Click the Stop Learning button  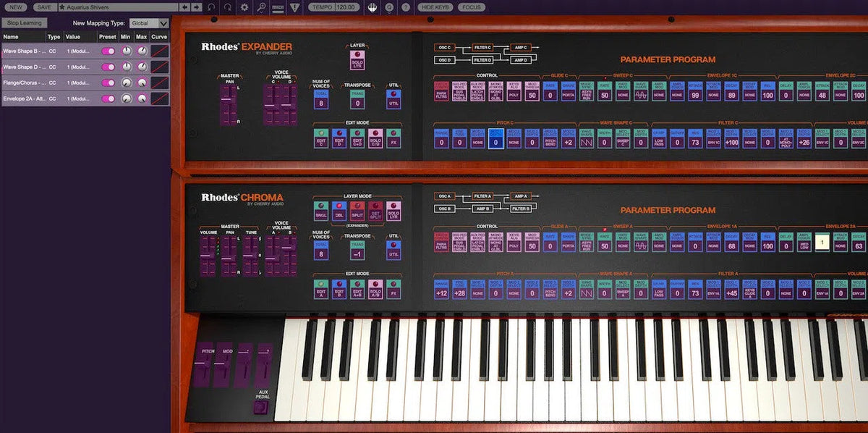pyautogui.click(x=25, y=22)
